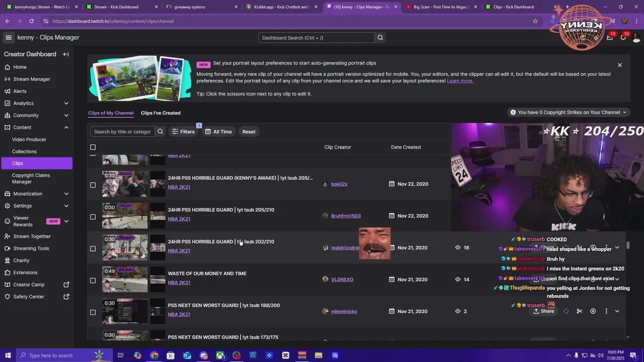
Task: Open Chrome from the Windows taskbar
Action: 154,355
